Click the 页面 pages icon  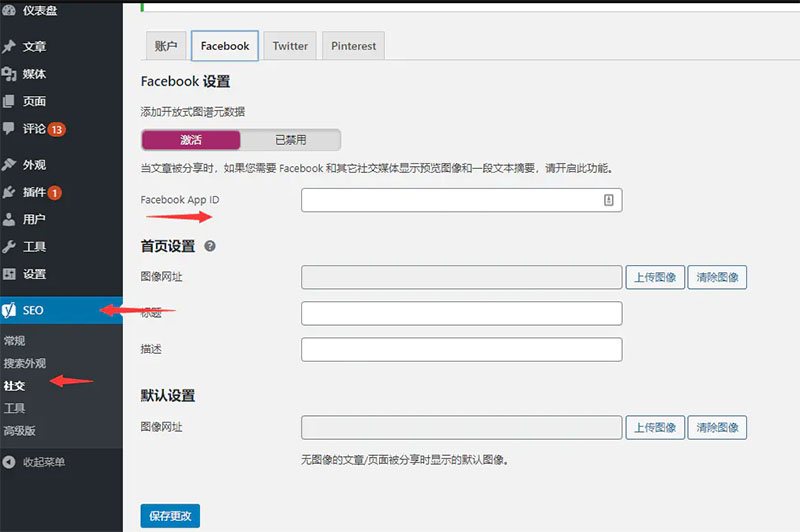click(x=9, y=101)
